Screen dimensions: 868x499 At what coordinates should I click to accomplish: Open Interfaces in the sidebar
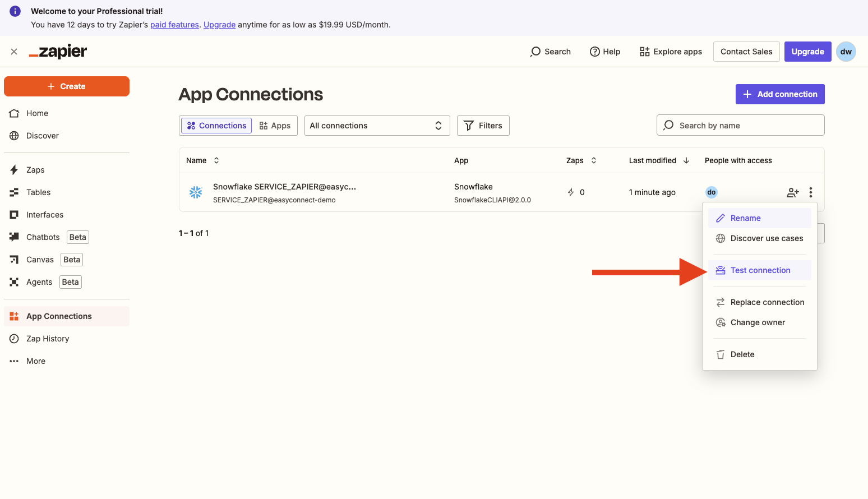point(67,215)
